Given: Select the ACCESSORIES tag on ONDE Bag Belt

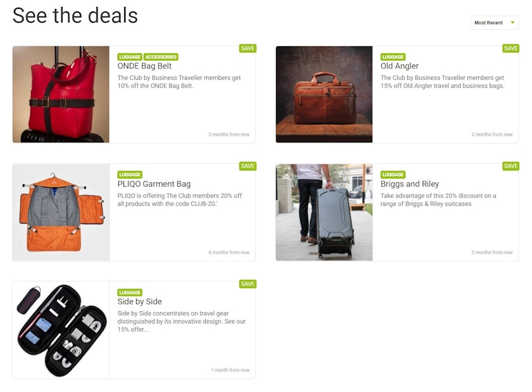Looking at the screenshot, I should tap(161, 57).
